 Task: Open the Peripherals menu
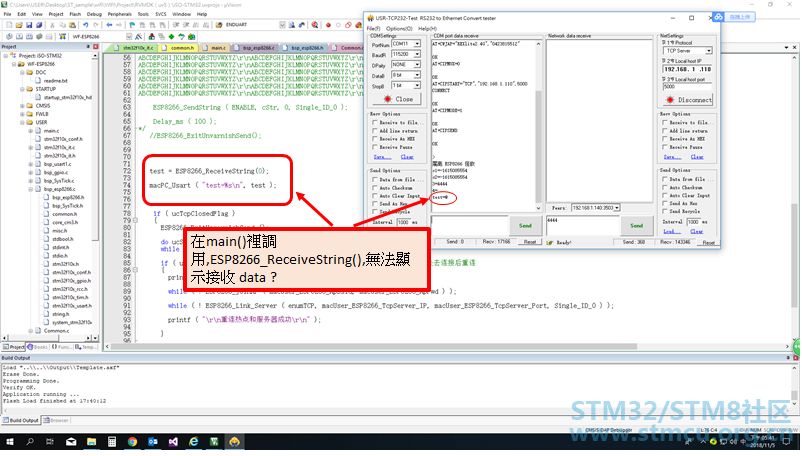[x=120, y=14]
